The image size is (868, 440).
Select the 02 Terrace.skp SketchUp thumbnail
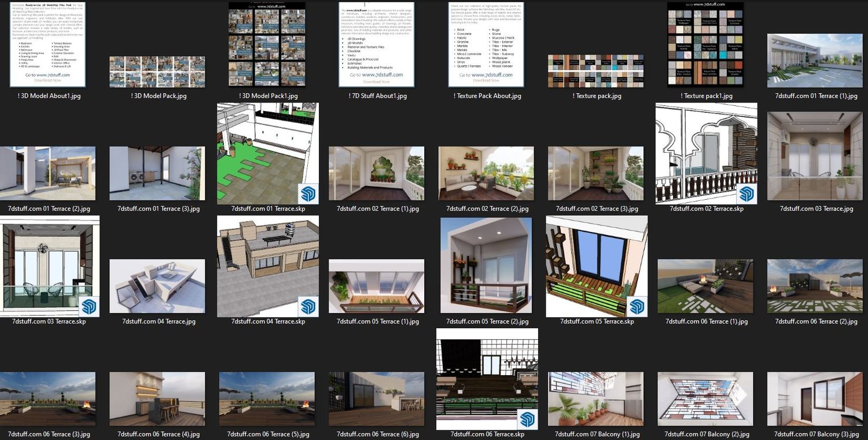707,154
